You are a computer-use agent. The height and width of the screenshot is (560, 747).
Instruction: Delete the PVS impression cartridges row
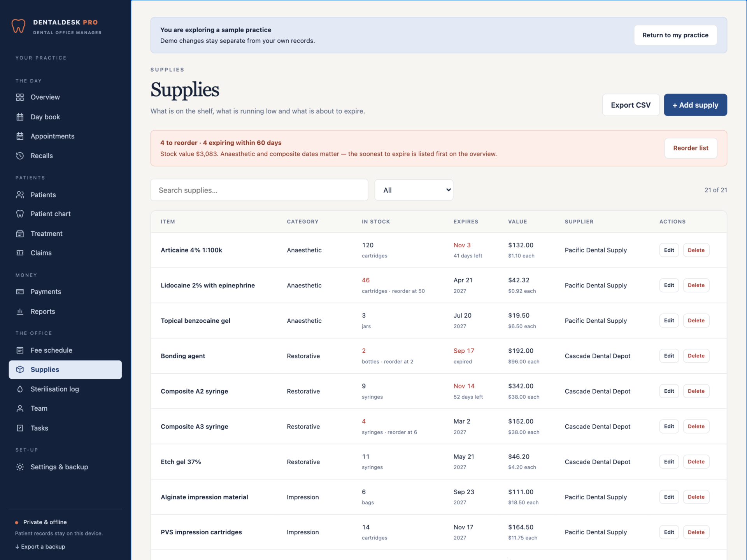(x=696, y=532)
